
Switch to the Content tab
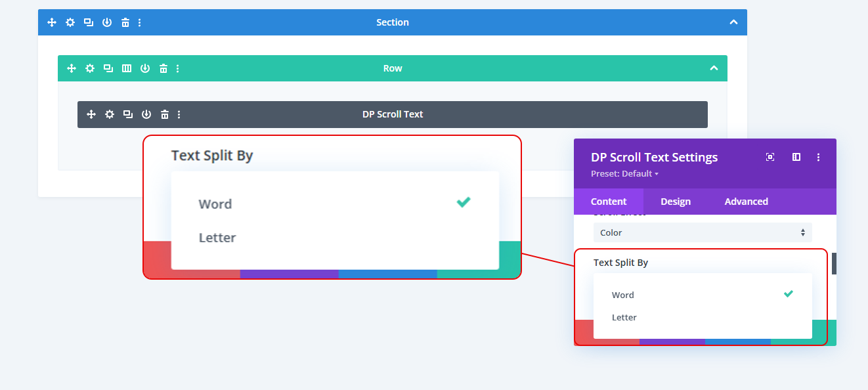pos(609,202)
